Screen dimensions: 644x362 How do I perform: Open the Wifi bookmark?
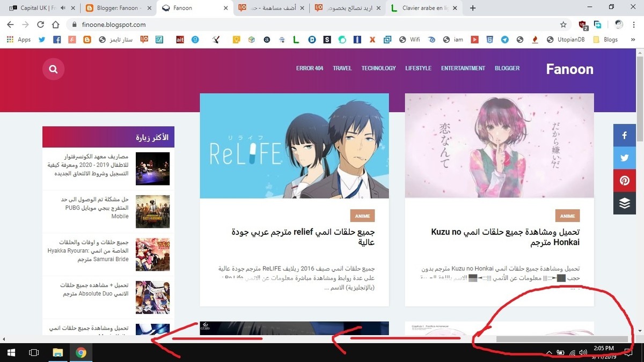click(x=410, y=40)
